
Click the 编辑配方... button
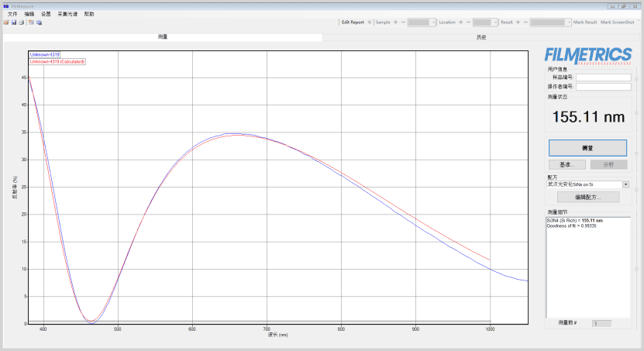tap(587, 197)
